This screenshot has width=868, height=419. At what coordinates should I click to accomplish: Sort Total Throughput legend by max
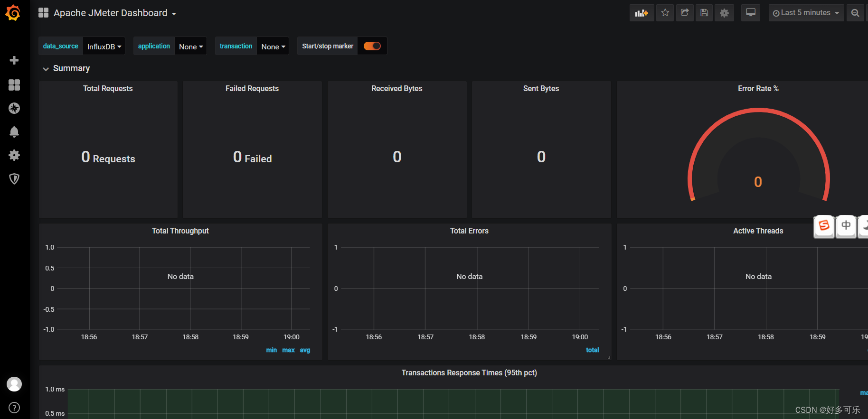pyautogui.click(x=288, y=350)
